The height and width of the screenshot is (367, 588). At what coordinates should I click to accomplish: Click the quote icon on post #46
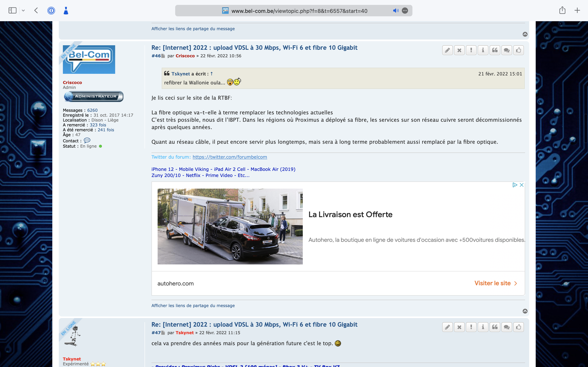[495, 50]
